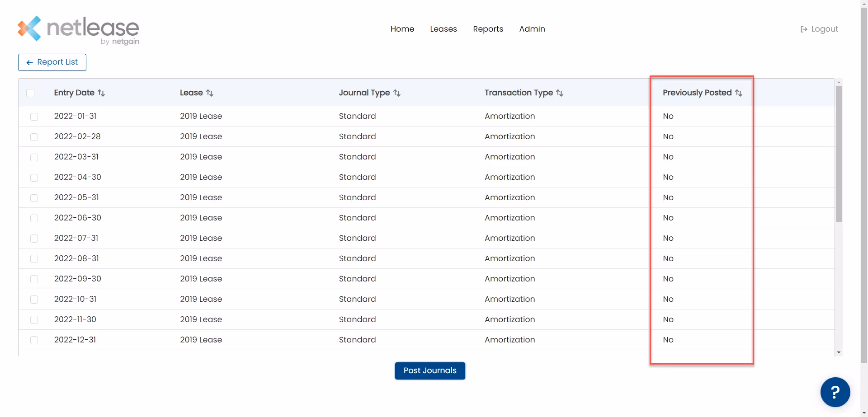Click Amortization in the 2022-11-30 row
This screenshot has height=417, width=868.
tap(509, 319)
